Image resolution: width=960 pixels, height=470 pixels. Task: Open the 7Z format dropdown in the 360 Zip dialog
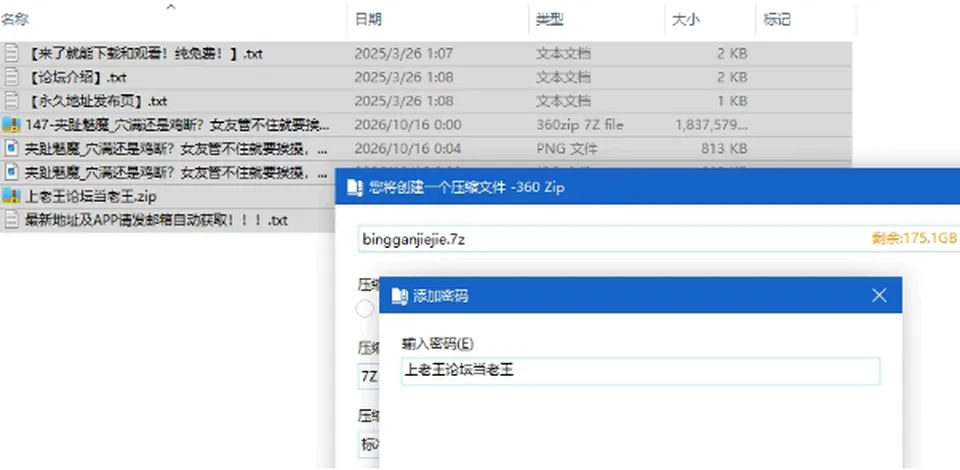369,377
